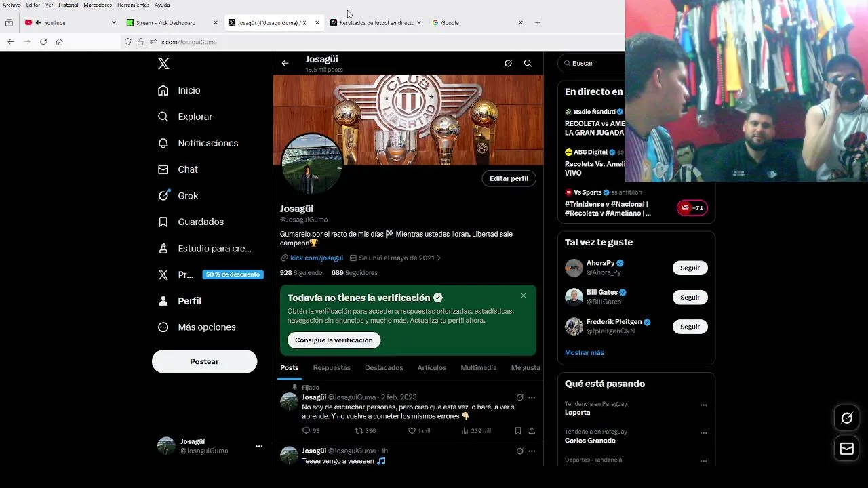Repost the pinned post with 336
Screen dimensions: 868x488
tap(366, 430)
